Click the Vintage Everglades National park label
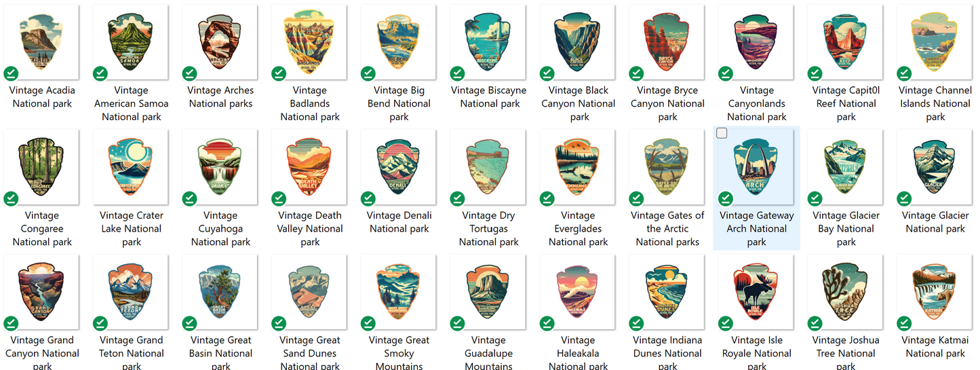 [x=578, y=229]
